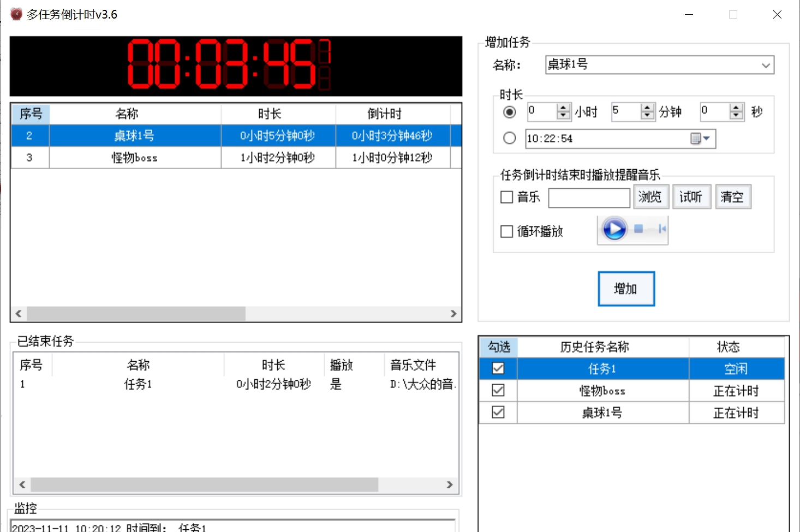Decrease the 秒 seconds value

tap(737, 116)
